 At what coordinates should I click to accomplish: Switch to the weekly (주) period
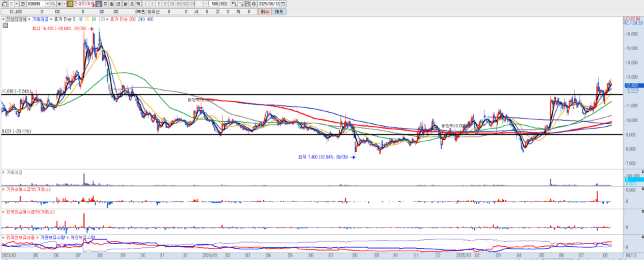(105, 3)
